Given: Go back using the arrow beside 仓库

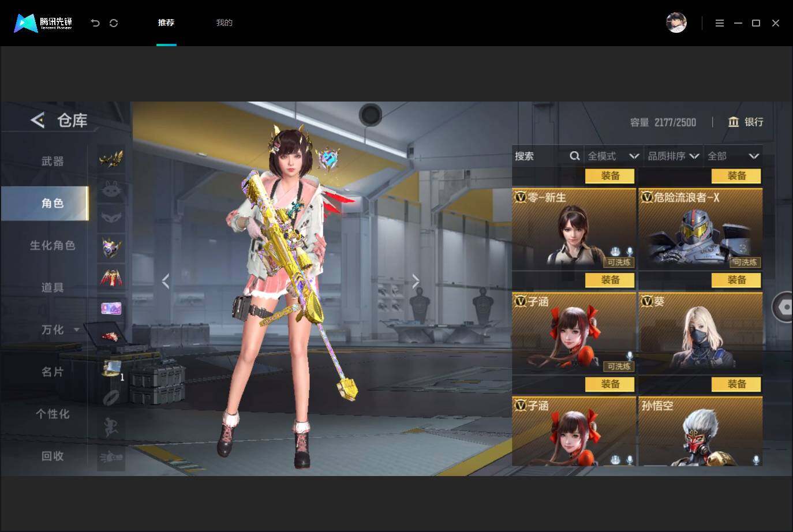Looking at the screenshot, I should pos(38,120).
